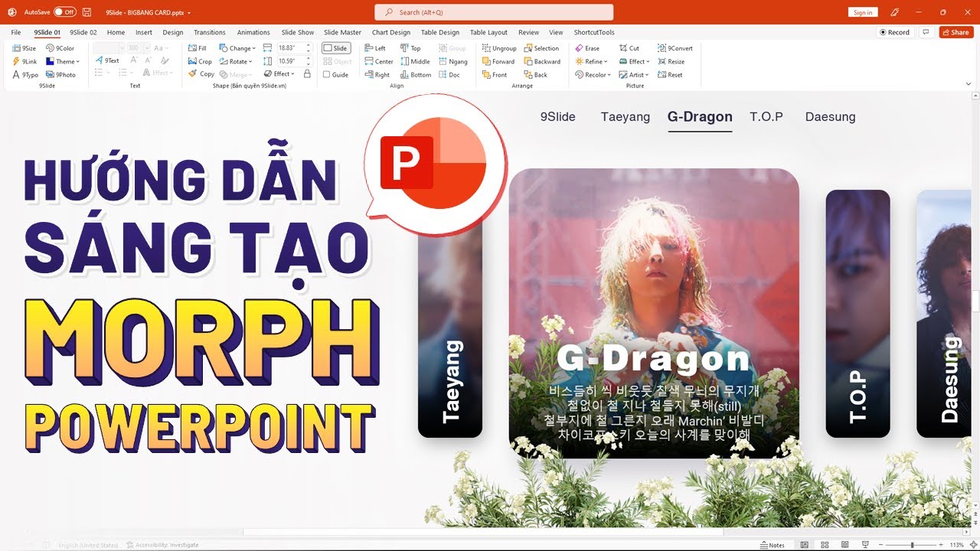Open the 9Typo tool
980x551 pixels.
(x=25, y=75)
